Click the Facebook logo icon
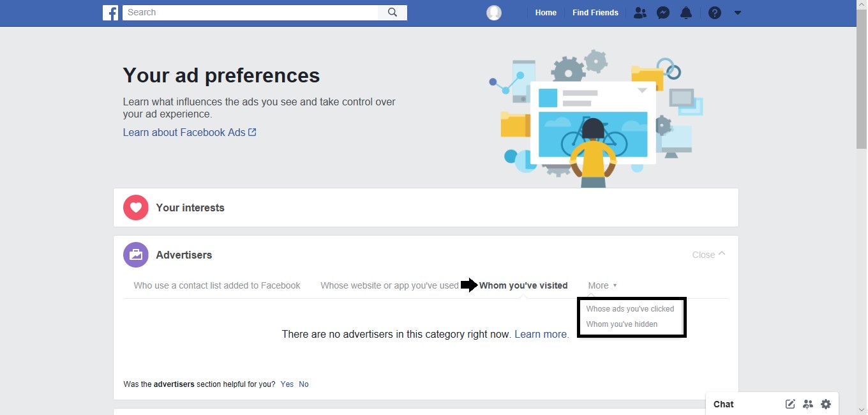 (110, 13)
